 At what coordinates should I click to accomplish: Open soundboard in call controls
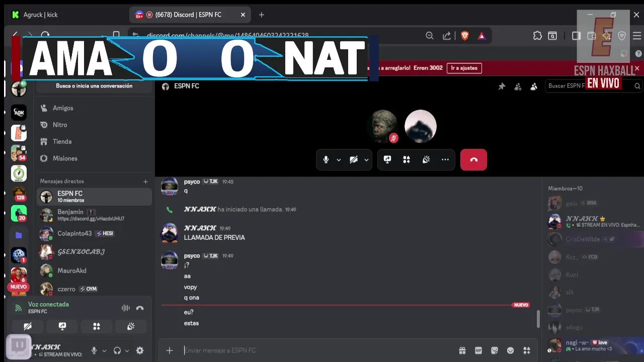(x=426, y=160)
